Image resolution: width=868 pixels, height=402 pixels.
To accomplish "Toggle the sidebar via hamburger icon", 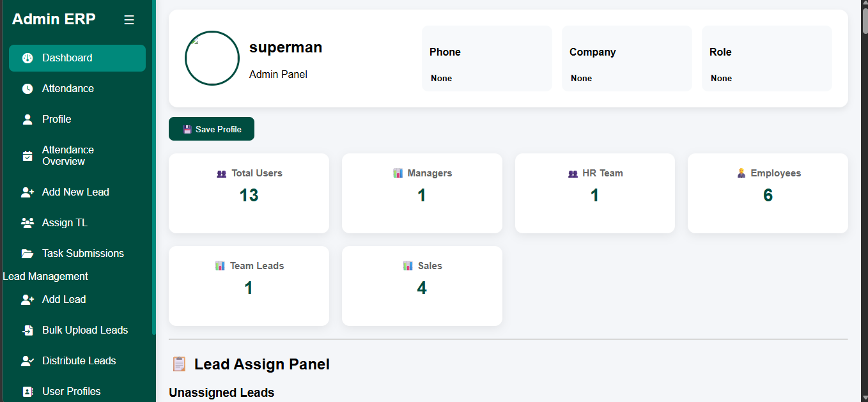I will tap(129, 20).
